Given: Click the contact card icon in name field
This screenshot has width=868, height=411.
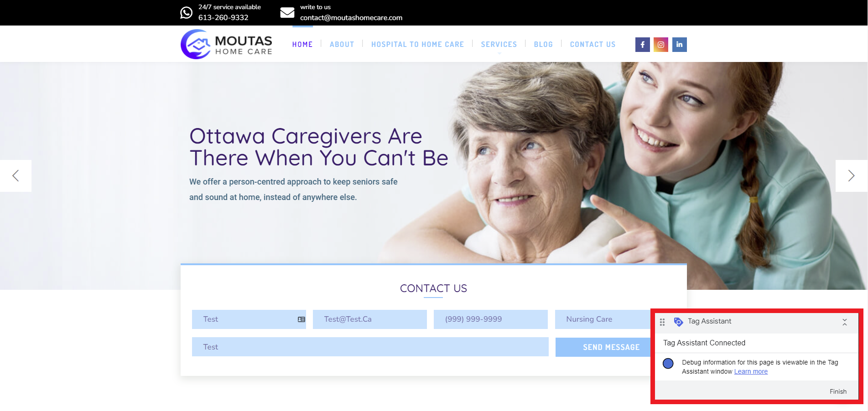Looking at the screenshot, I should point(301,319).
